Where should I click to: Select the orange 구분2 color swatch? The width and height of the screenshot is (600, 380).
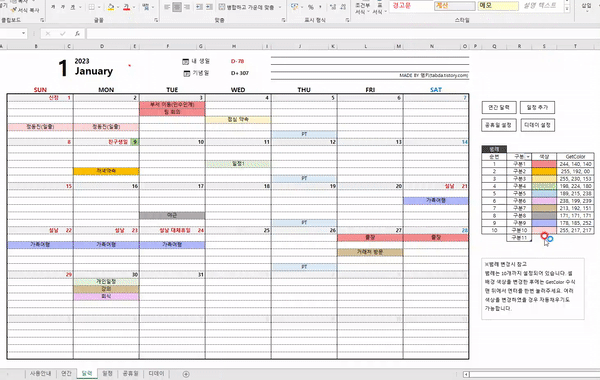click(544, 171)
